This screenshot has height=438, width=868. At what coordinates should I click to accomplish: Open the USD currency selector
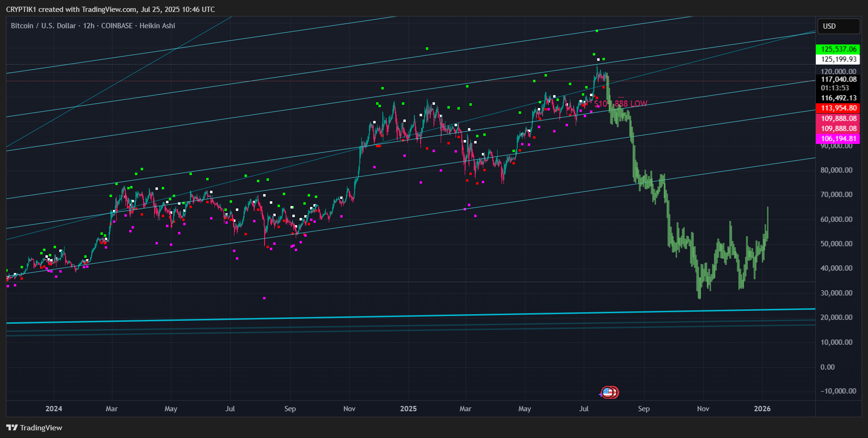coord(839,26)
